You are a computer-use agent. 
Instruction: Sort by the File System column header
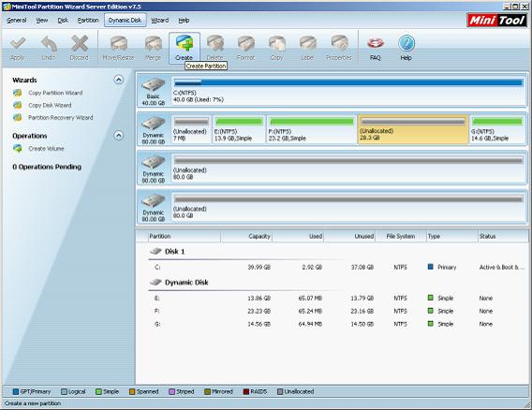[x=401, y=237]
